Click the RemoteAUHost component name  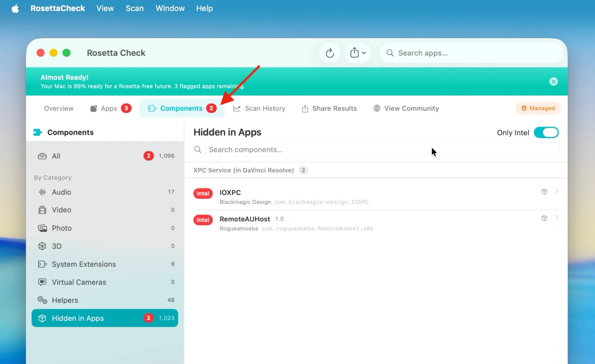coord(245,219)
